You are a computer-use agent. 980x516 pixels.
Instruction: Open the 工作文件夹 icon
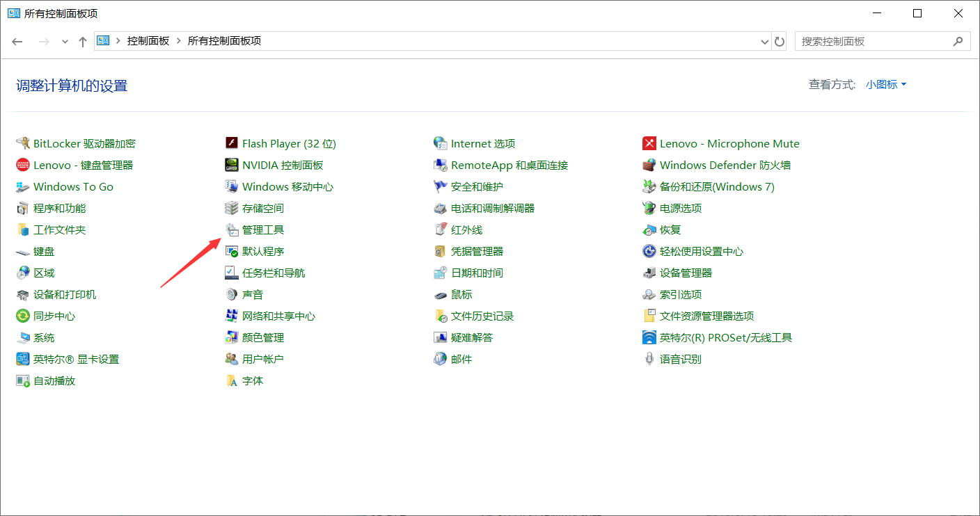coord(23,229)
